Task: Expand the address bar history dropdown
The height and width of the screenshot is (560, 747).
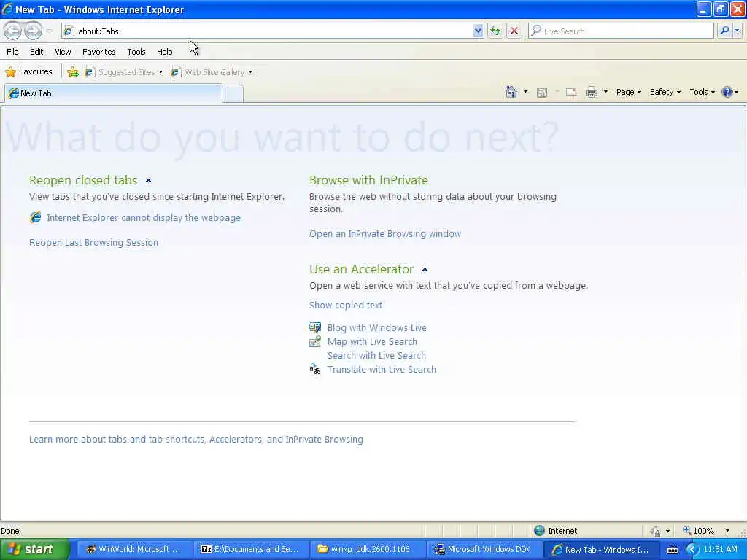Action: (x=477, y=31)
